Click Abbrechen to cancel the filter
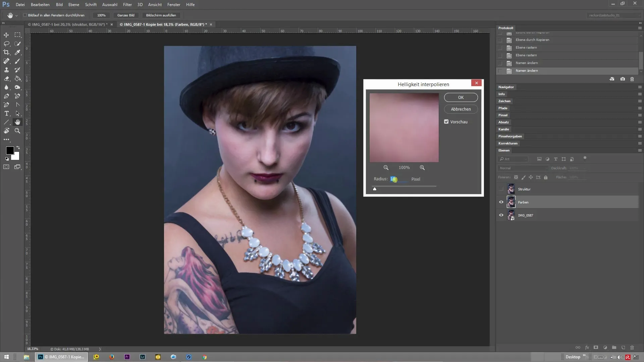The height and width of the screenshot is (362, 644). [461, 109]
